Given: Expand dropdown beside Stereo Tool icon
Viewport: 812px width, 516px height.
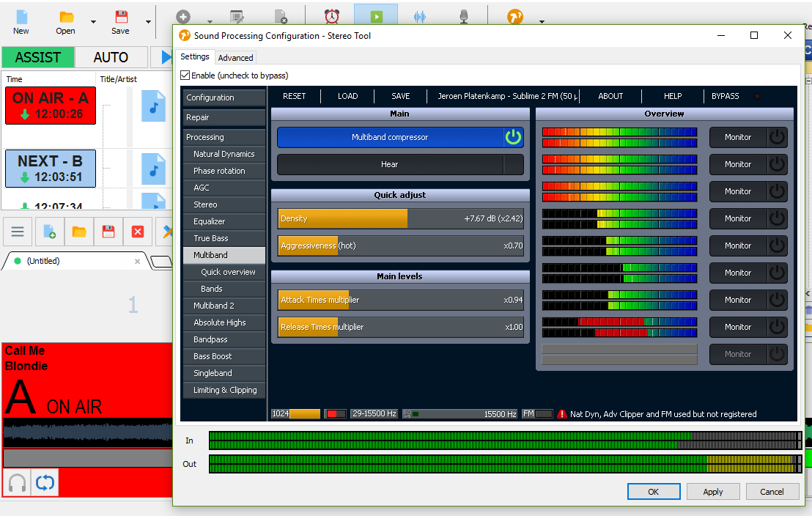Looking at the screenshot, I should coord(542,22).
